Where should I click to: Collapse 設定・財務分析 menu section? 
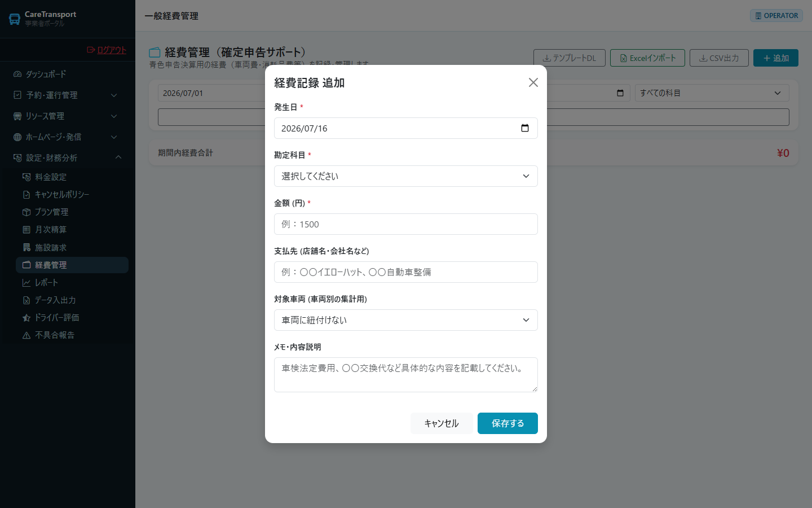[68, 157]
